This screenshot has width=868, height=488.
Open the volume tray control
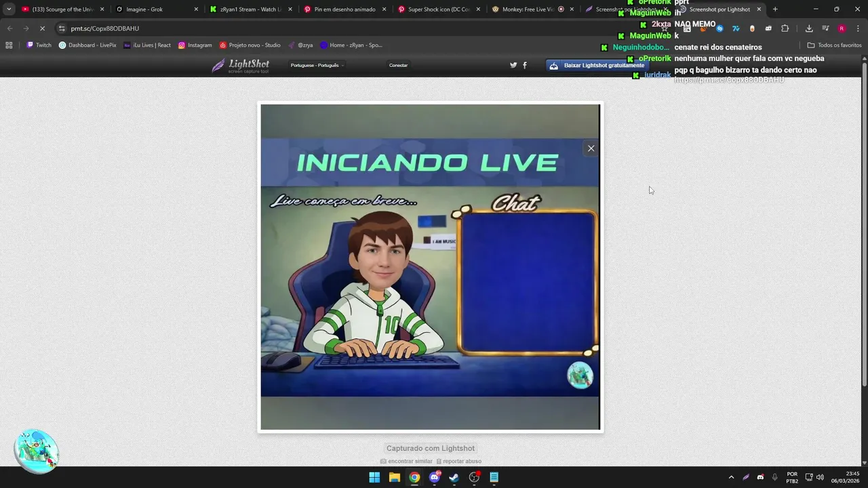point(820,477)
